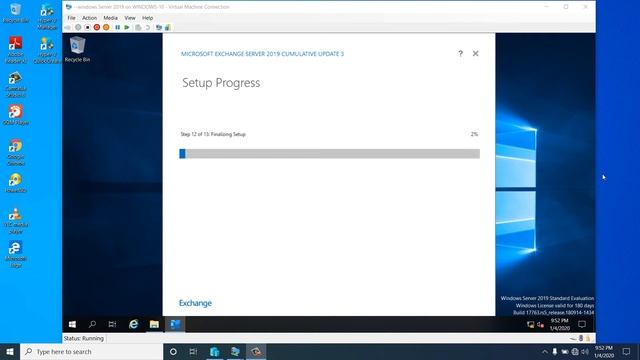The image size is (640, 360).
Task: Click the Enhanced Session toolbar icon
Action: pyautogui.click(x=159, y=27)
